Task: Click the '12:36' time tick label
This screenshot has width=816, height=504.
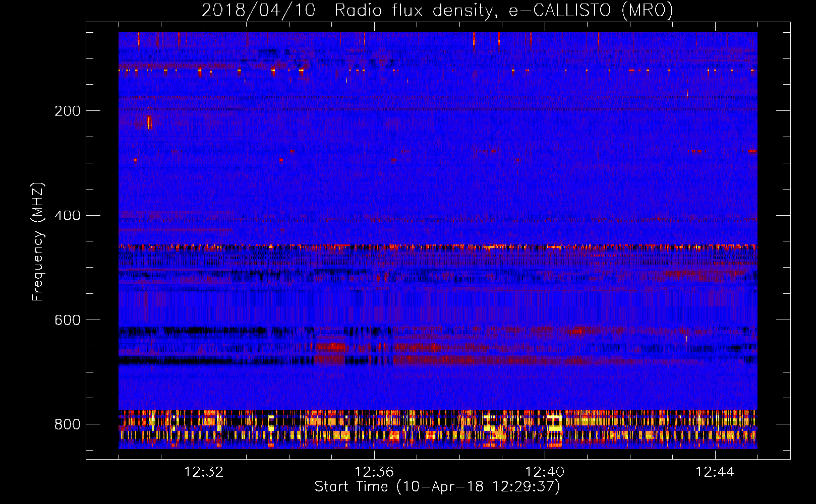Action: pyautogui.click(x=374, y=472)
